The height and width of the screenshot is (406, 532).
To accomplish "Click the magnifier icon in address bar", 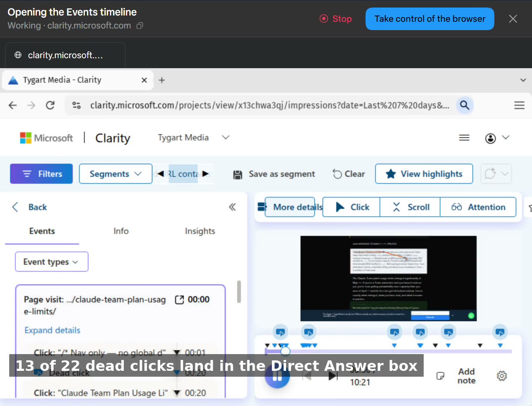I will coord(465,105).
